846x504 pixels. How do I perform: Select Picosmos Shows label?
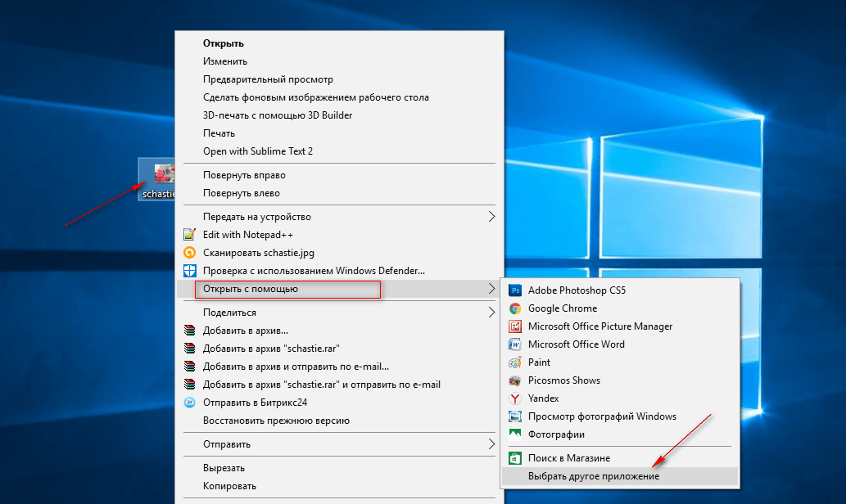click(564, 380)
